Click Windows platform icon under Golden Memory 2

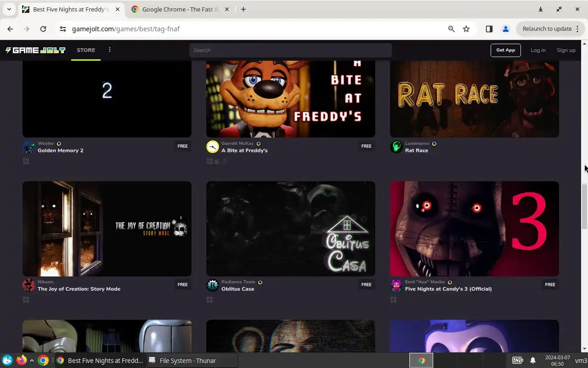(x=26, y=161)
